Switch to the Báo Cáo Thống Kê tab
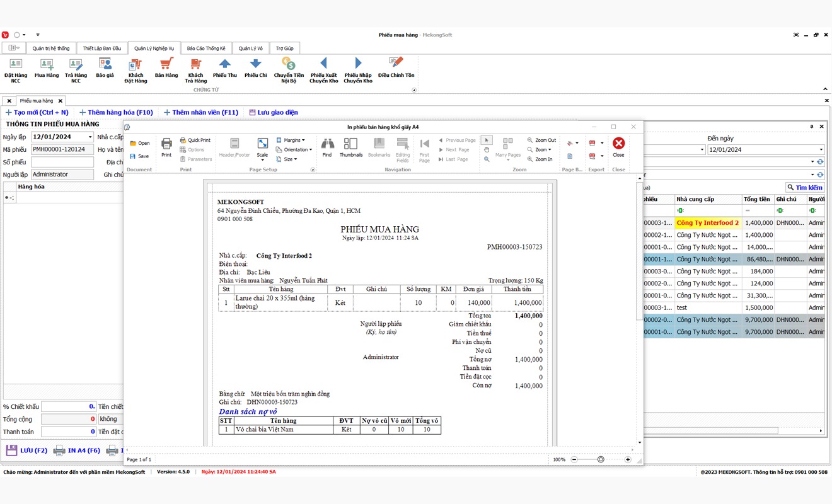 (206, 48)
